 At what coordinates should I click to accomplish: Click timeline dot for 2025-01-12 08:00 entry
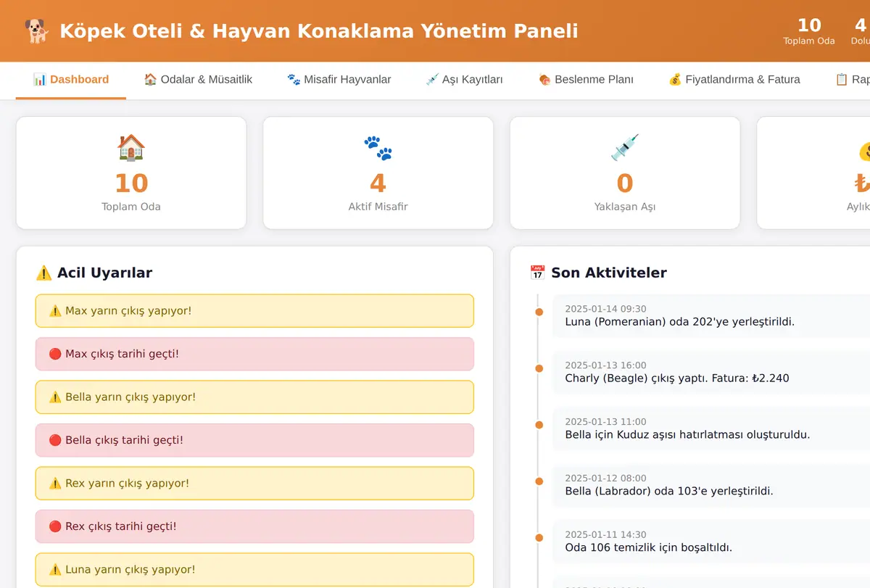click(539, 481)
